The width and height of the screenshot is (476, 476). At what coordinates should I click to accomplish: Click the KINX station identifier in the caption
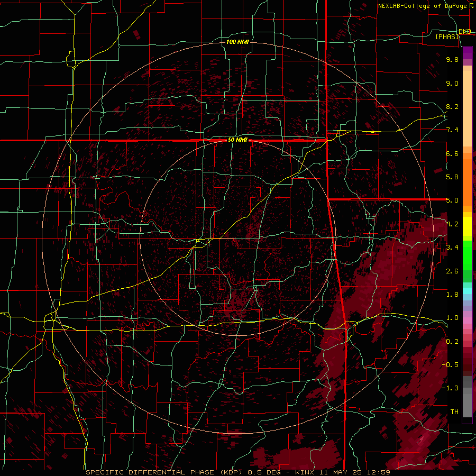click(305, 472)
